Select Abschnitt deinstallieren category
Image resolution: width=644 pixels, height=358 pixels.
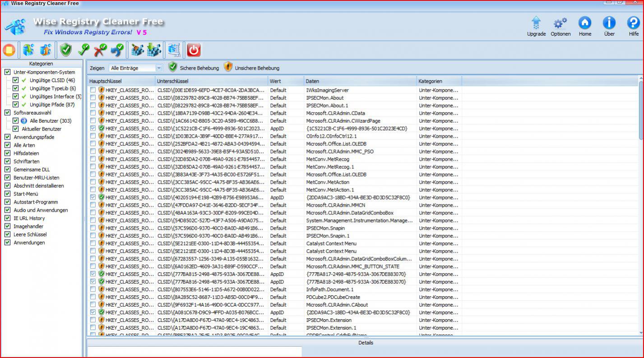click(x=39, y=186)
